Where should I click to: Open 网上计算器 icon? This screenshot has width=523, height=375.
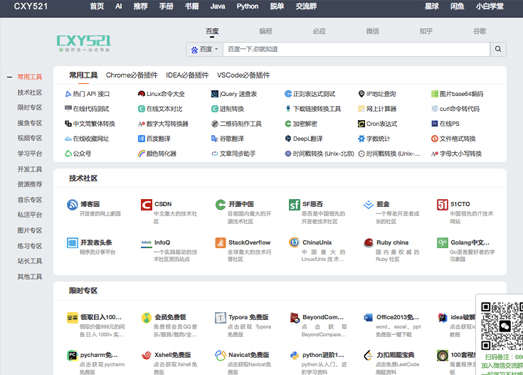point(361,109)
